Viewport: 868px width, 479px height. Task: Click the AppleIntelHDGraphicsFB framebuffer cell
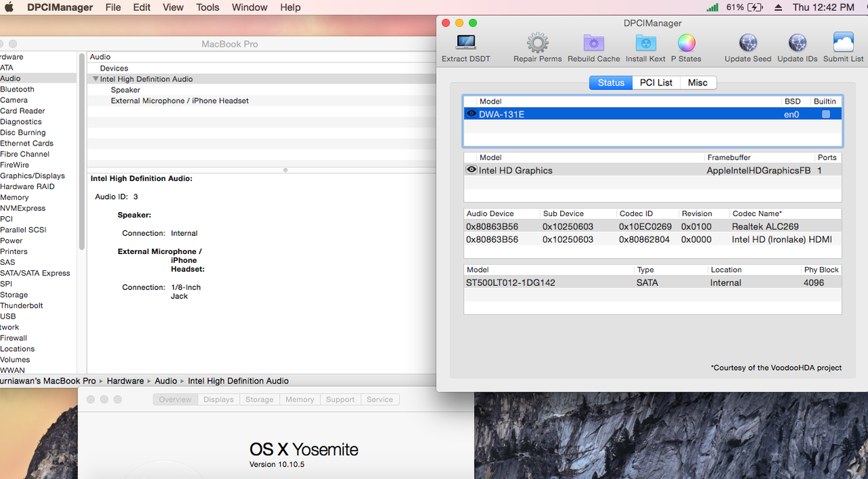(x=758, y=171)
